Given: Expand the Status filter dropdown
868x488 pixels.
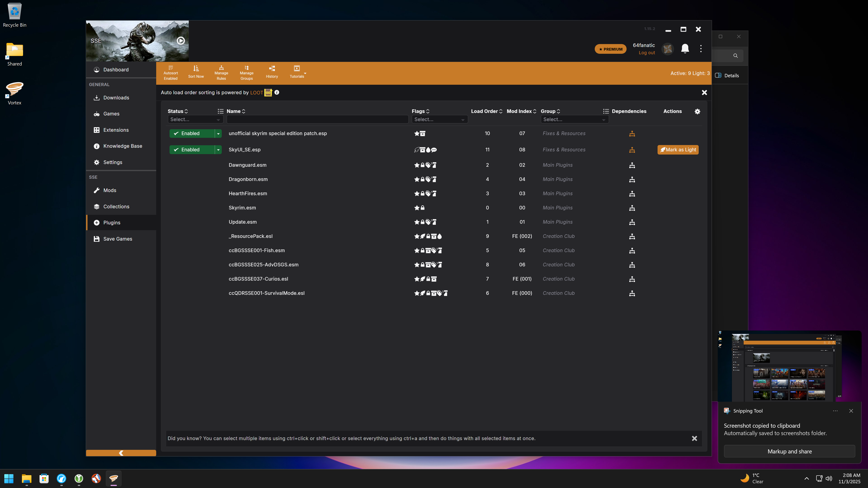Looking at the screenshot, I should coord(195,120).
